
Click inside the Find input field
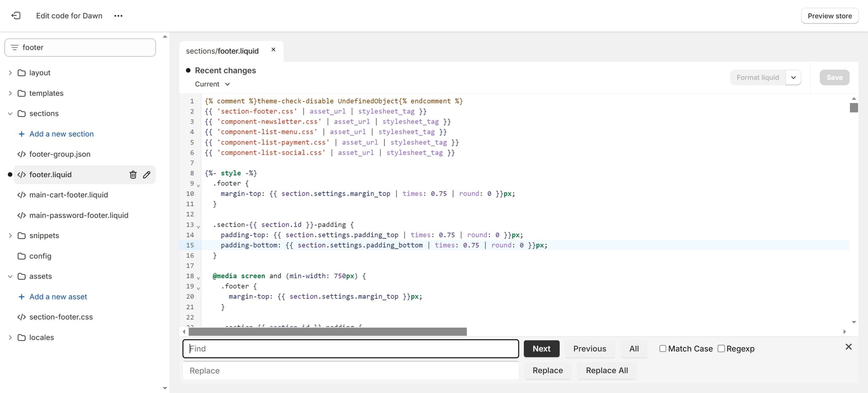point(350,348)
